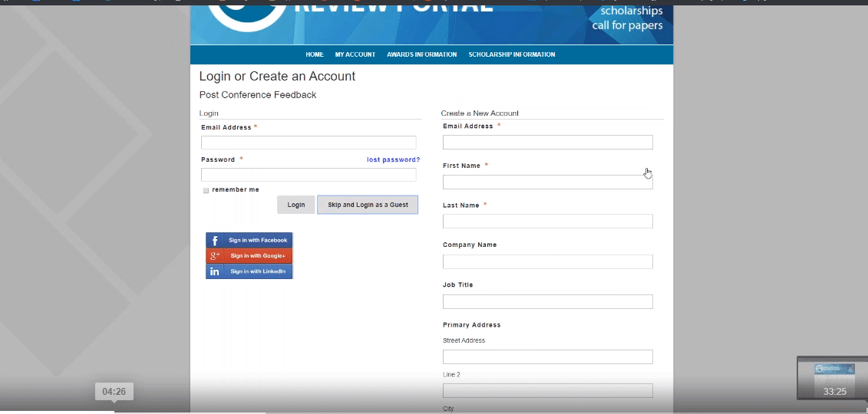Focus the Login Email Address field
This screenshot has height=414, width=868.
coord(309,143)
